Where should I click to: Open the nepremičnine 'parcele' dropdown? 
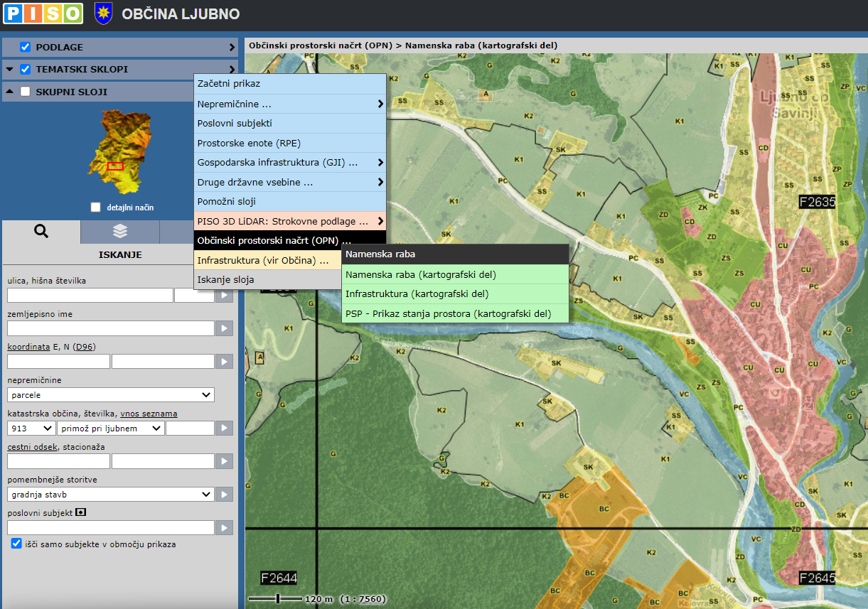point(111,394)
